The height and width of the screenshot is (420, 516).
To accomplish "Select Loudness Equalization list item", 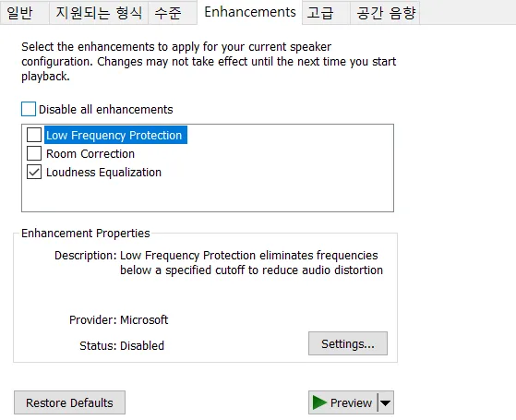I will pyautogui.click(x=103, y=172).
